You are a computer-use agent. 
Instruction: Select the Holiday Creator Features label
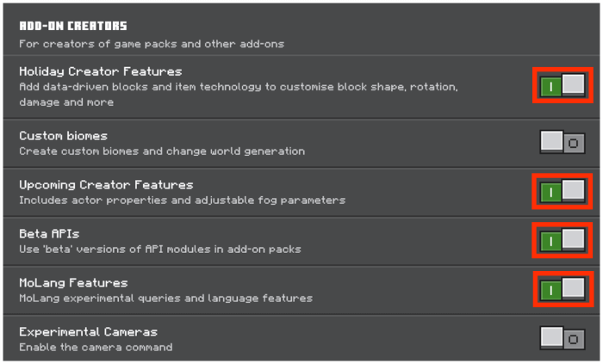tap(101, 71)
